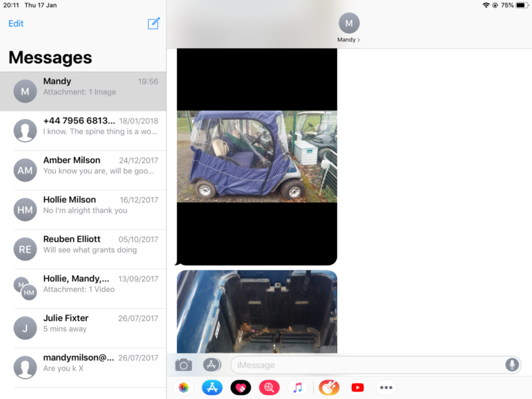Open the red image search globe icon

tap(269, 388)
